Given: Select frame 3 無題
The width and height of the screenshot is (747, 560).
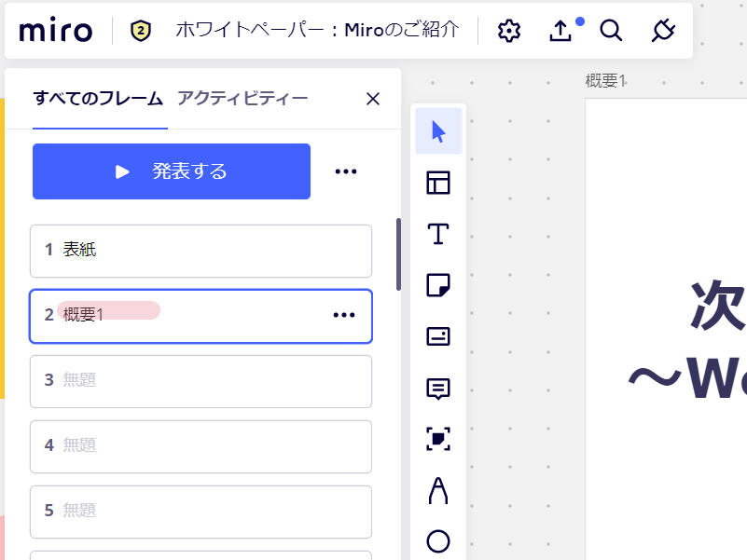Looking at the screenshot, I should click(x=201, y=381).
